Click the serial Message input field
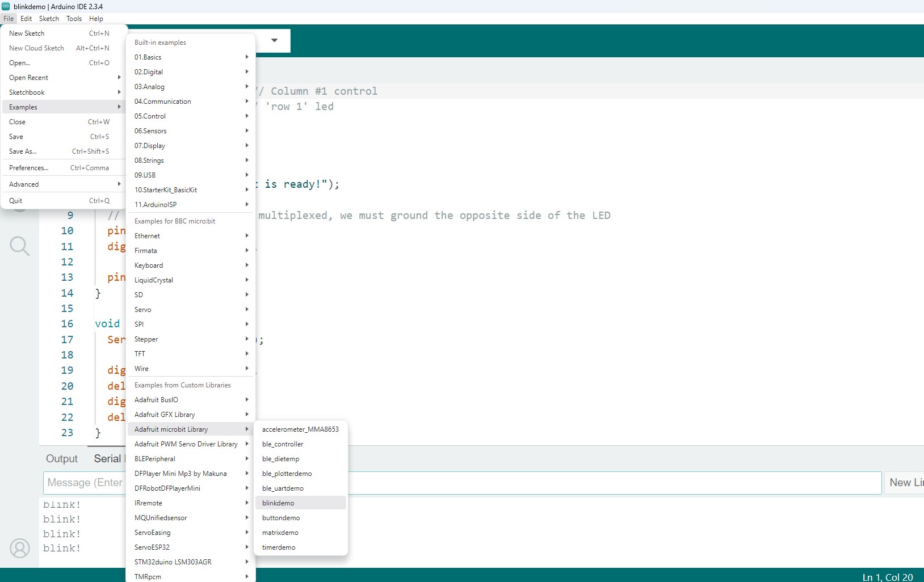The width and height of the screenshot is (924, 582). click(462, 483)
